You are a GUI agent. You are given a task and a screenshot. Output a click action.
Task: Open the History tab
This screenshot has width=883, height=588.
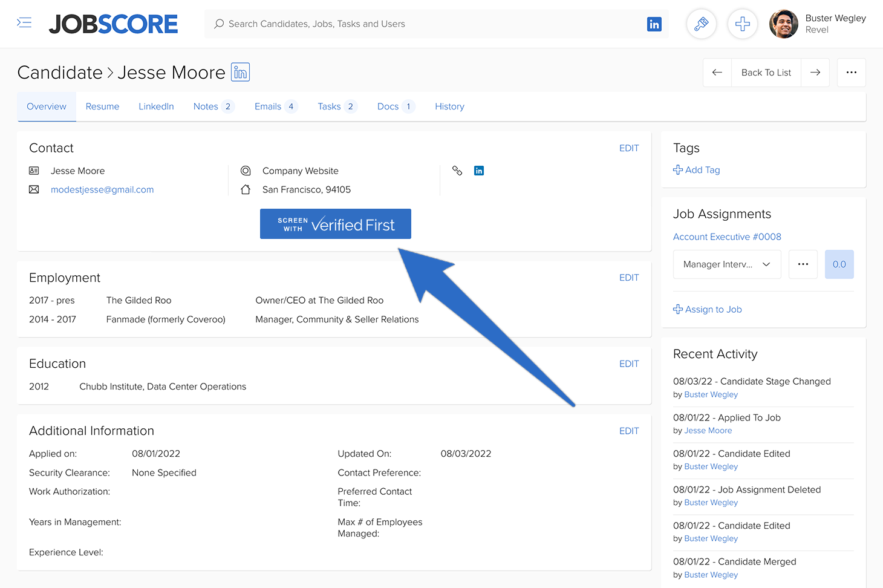(x=449, y=106)
